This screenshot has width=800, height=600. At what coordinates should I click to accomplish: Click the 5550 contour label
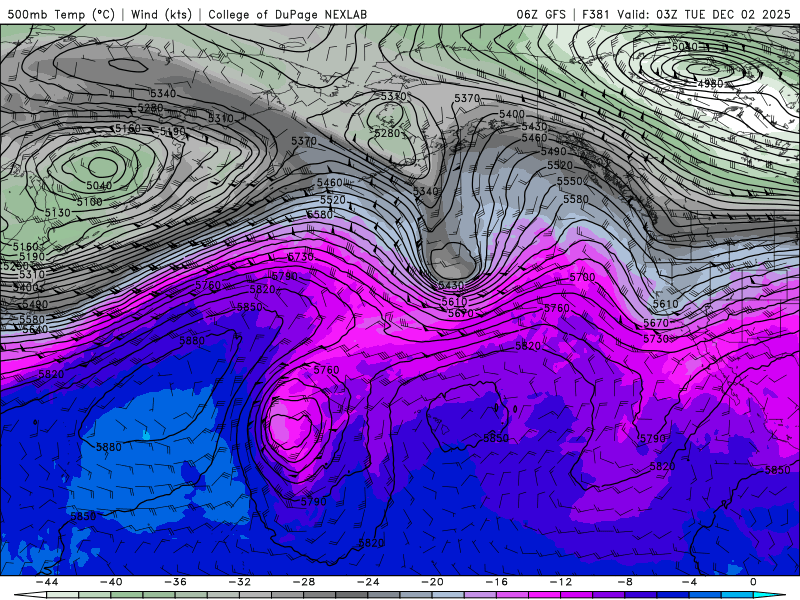(570, 182)
